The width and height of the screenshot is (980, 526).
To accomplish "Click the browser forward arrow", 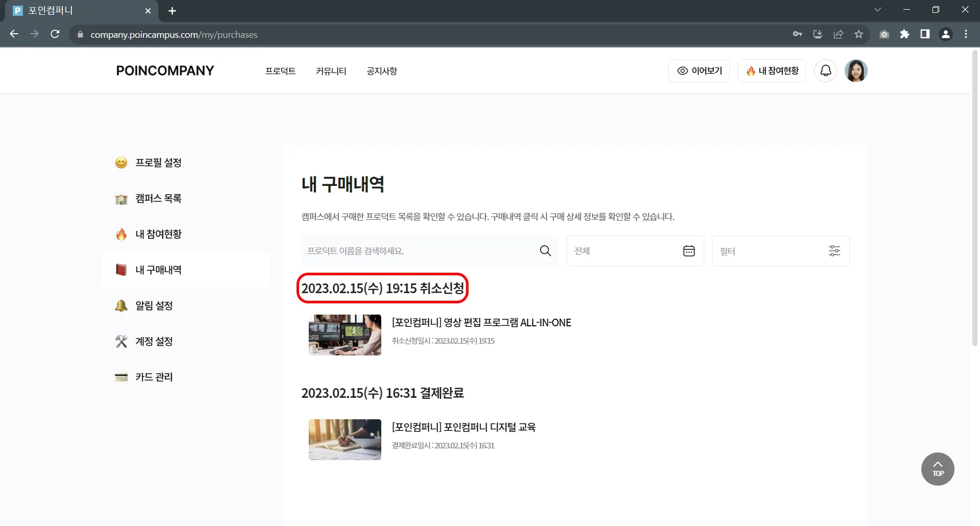I will [x=35, y=34].
